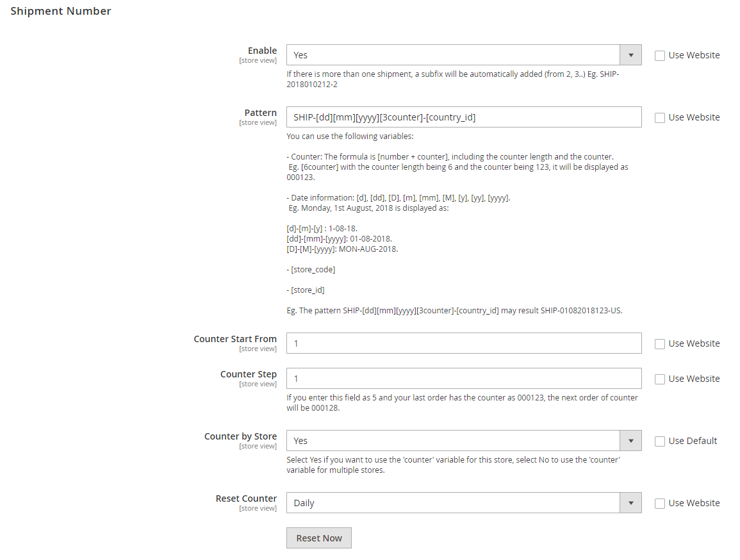This screenshot has height=560, width=740.
Task: Open the Reset Counter dropdown
Action: click(x=463, y=503)
